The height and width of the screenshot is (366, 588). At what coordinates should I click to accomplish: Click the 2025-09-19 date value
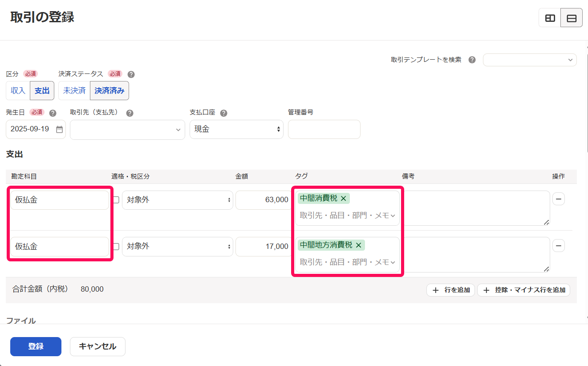coord(30,129)
